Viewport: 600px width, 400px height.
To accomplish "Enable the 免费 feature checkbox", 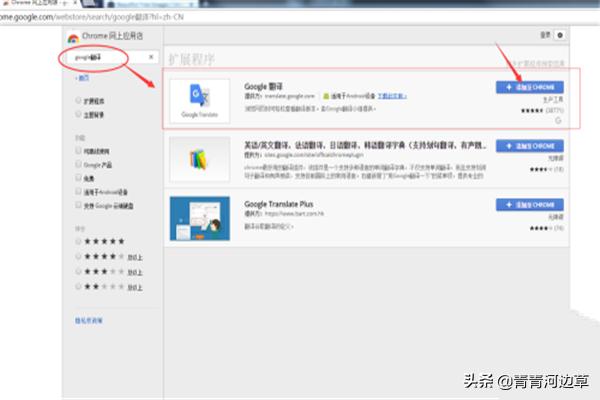I will tap(79, 179).
